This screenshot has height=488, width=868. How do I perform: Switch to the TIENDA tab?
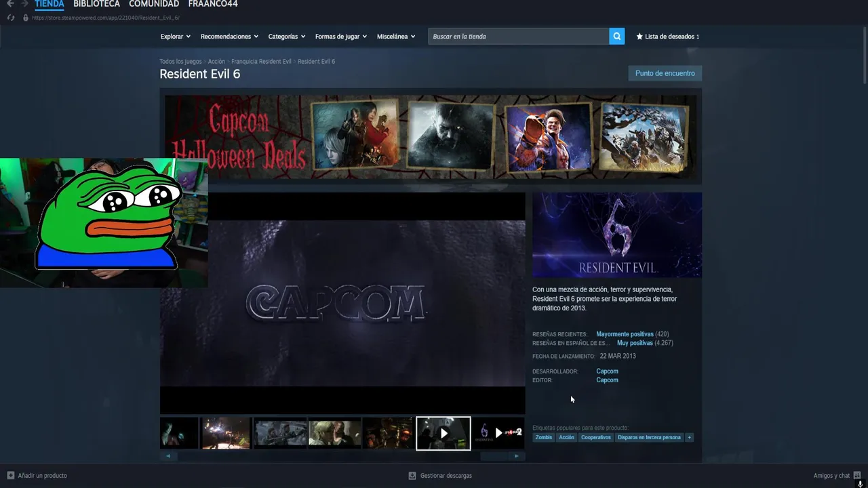tap(50, 4)
